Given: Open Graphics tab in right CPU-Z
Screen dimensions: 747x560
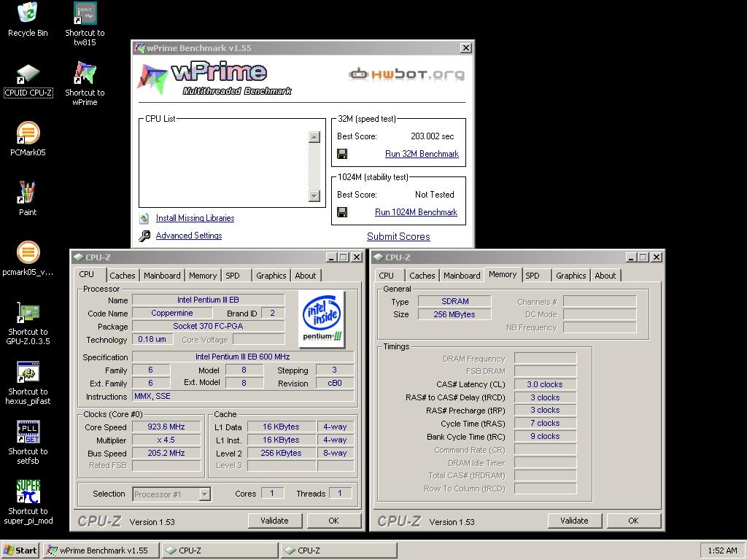Looking at the screenshot, I should (570, 276).
